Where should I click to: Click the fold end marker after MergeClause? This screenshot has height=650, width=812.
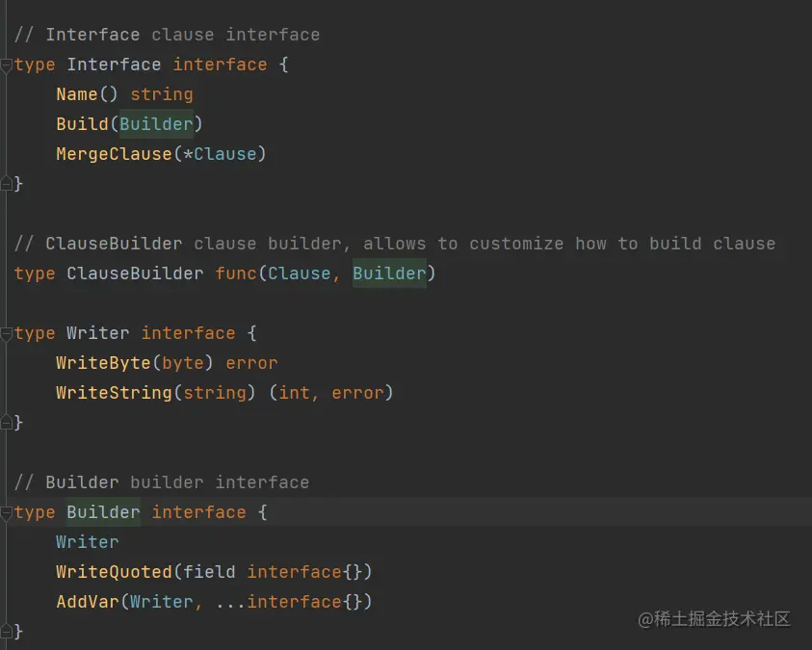pos(6,184)
